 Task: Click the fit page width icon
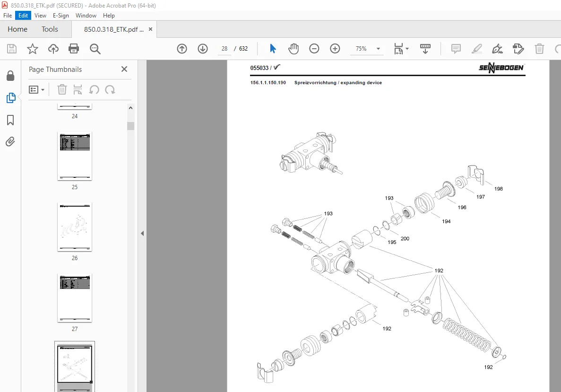[398, 49]
